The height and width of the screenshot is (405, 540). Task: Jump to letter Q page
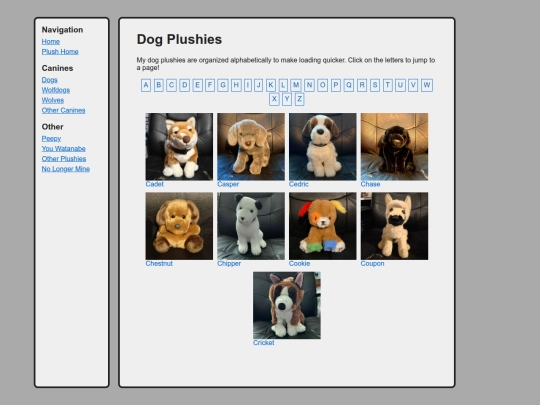tap(349, 85)
